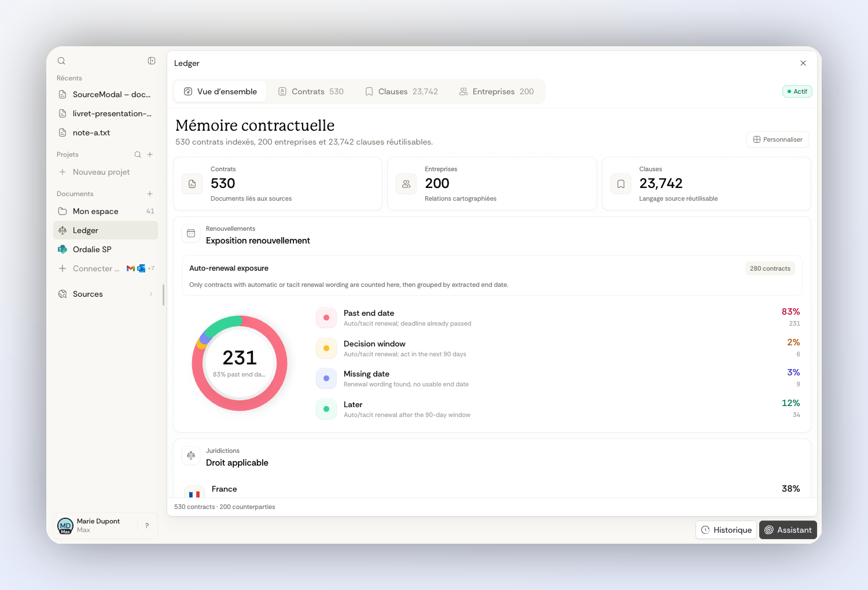Switch to the Contrats tab
Image resolution: width=868 pixels, height=590 pixels.
click(x=311, y=91)
